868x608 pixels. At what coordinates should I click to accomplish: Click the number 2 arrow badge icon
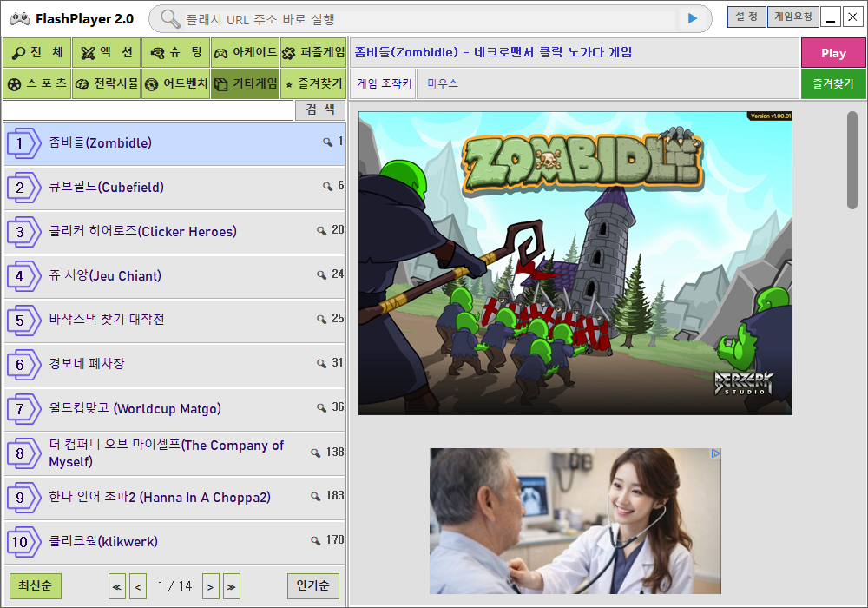(23, 188)
